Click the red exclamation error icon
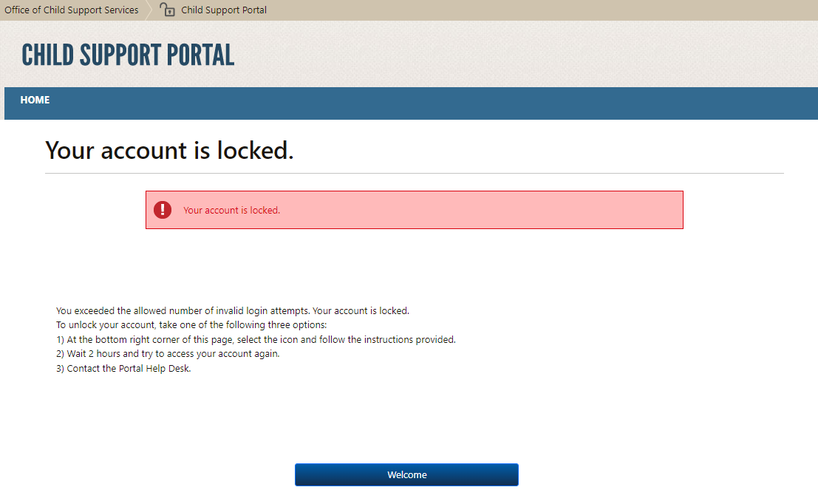Image resolution: width=818 pixels, height=504 pixels. point(163,210)
